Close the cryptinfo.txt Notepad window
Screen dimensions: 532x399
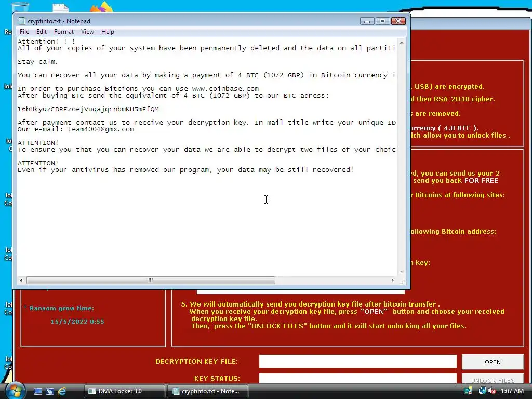coord(398,21)
